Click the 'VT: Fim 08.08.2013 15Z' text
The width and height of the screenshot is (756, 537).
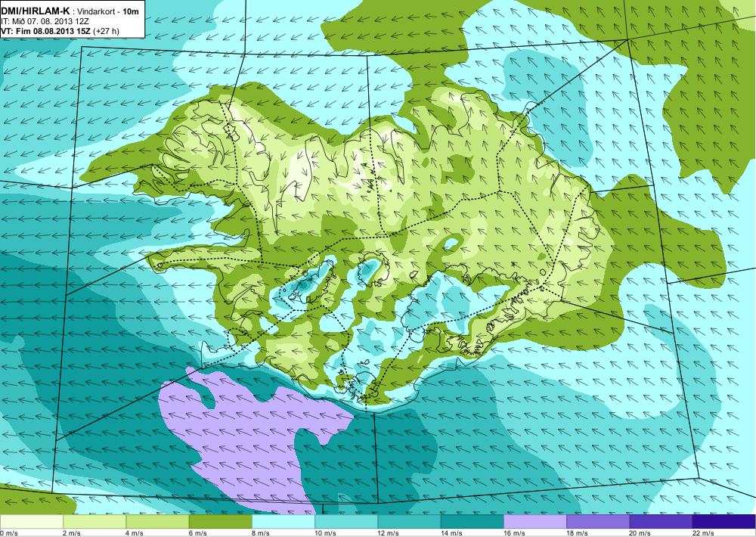coord(45,31)
